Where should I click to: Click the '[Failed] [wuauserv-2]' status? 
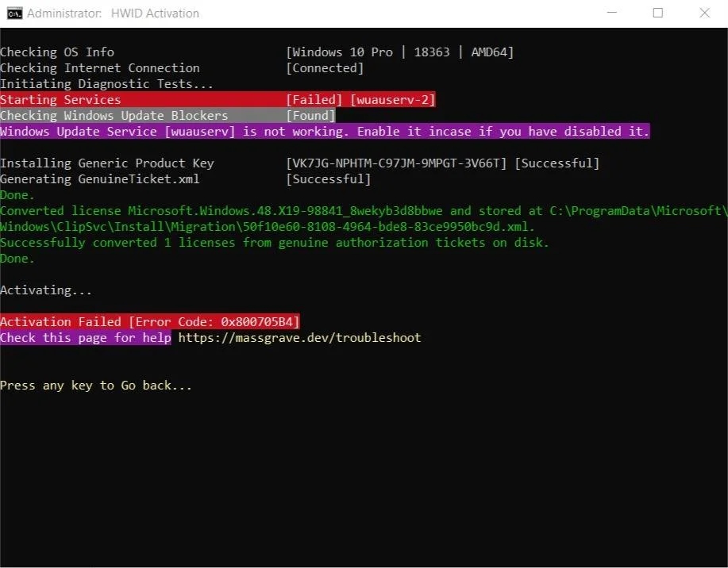pyautogui.click(x=360, y=100)
